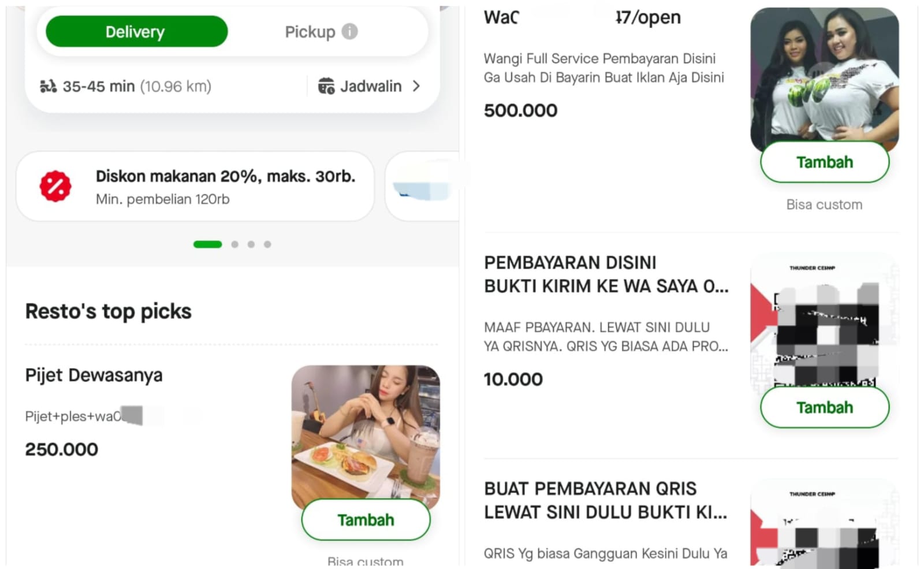Select the first carousel page indicator
This screenshot has height=569, width=924.
[x=207, y=244]
